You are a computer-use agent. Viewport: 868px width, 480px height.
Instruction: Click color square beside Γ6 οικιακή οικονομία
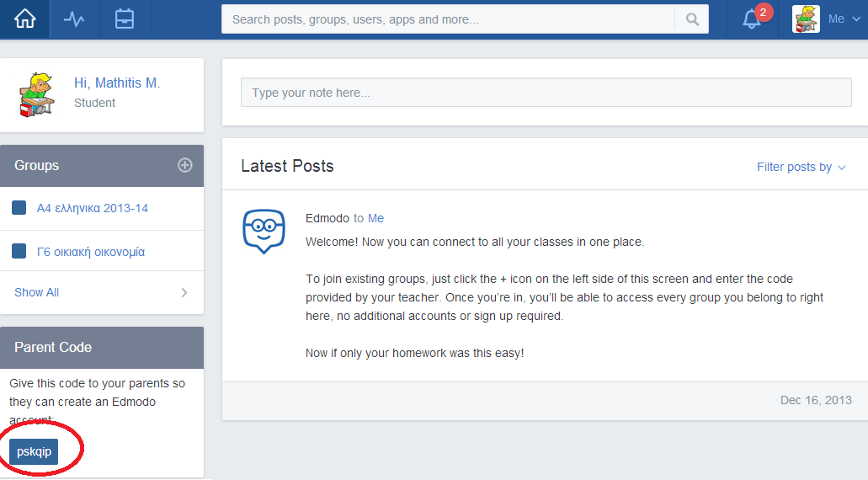point(19,251)
